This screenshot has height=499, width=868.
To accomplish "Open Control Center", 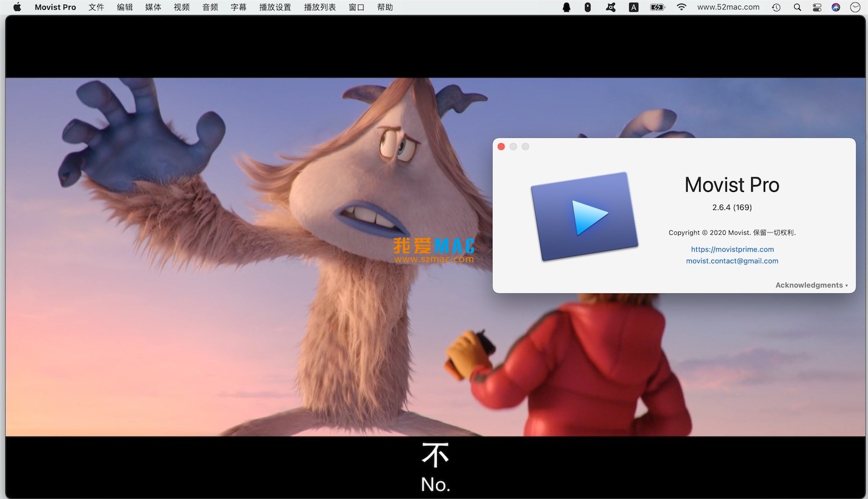I will point(817,7).
